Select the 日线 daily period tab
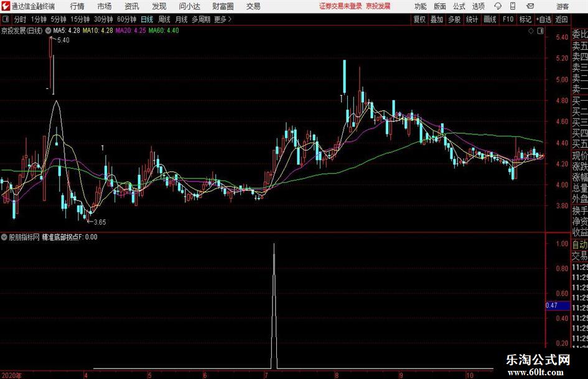Viewport: 588px width, 379px height. click(x=147, y=19)
